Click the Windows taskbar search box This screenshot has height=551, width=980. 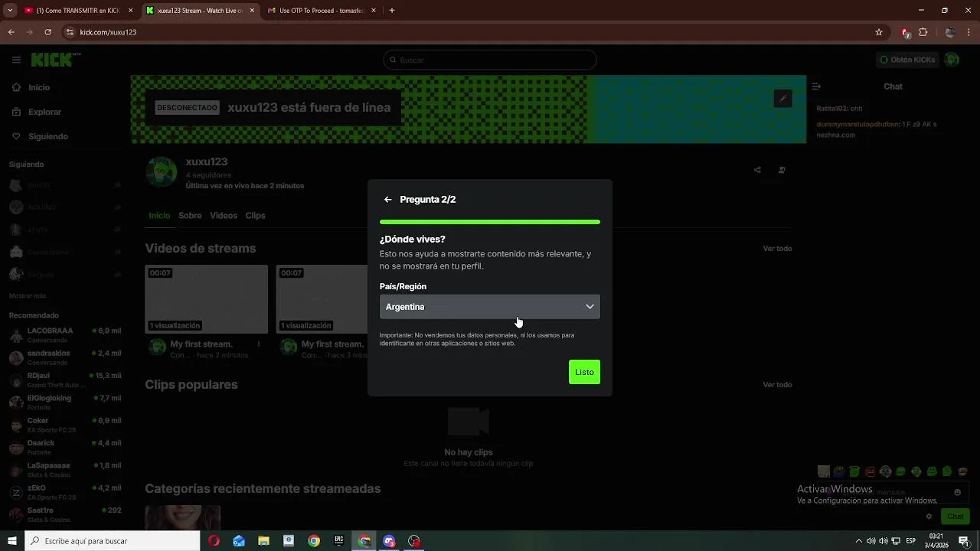click(x=113, y=541)
